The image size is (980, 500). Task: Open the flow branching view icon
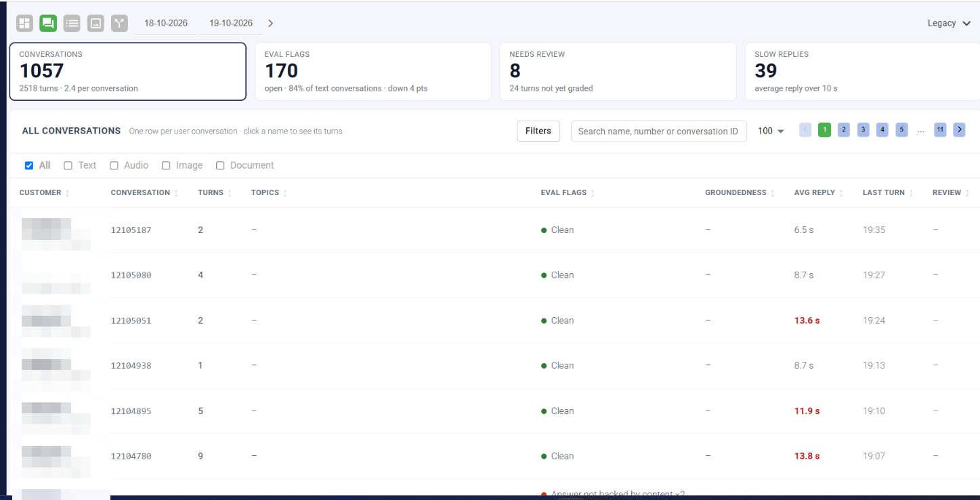[x=119, y=23]
